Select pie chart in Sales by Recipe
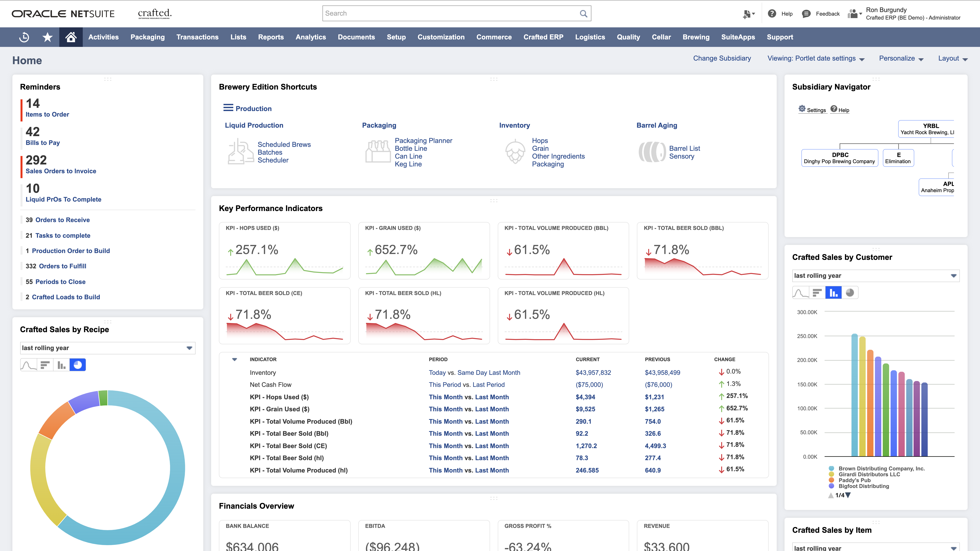Screen dimensions: 980x551 [x=78, y=365]
